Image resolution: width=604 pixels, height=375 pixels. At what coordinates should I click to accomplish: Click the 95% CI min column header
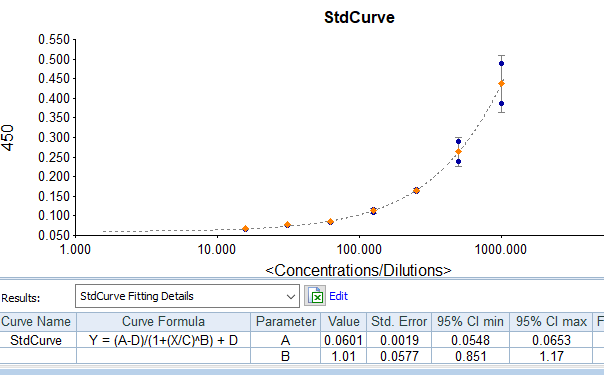pos(470,321)
